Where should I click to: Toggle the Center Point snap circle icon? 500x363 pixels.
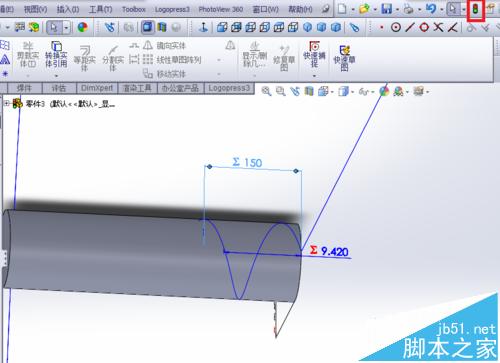click(x=396, y=27)
